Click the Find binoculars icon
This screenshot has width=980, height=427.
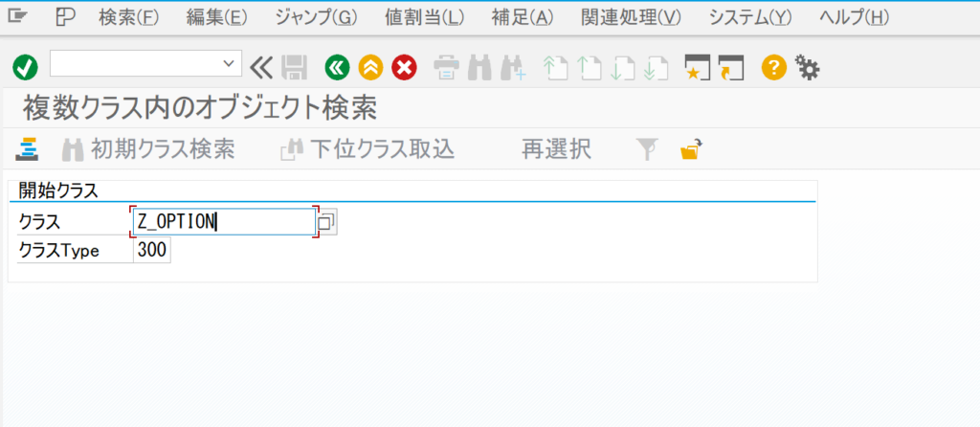(x=480, y=68)
